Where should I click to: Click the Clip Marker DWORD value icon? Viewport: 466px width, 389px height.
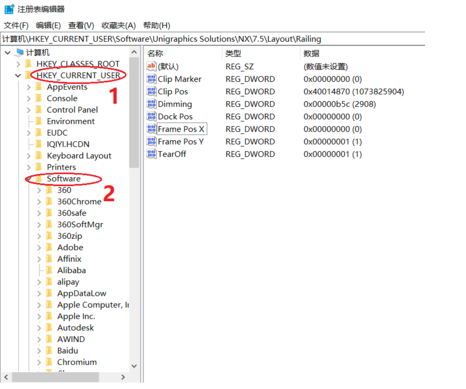point(151,79)
